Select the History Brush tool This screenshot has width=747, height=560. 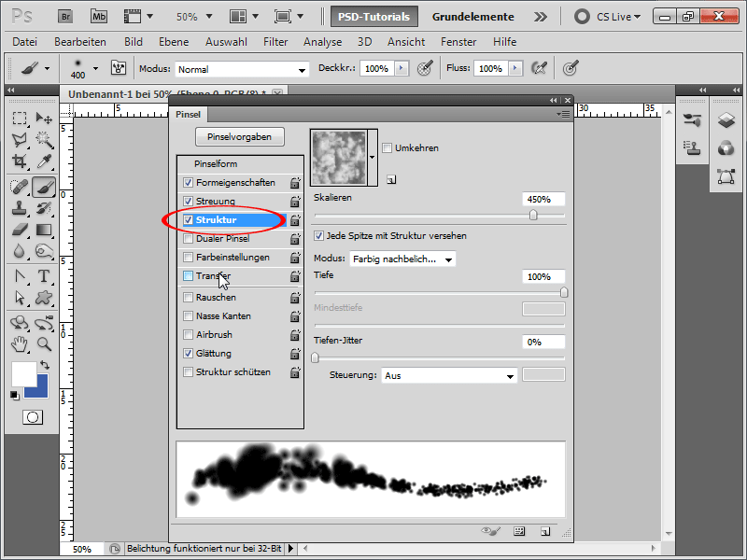pyautogui.click(x=44, y=208)
